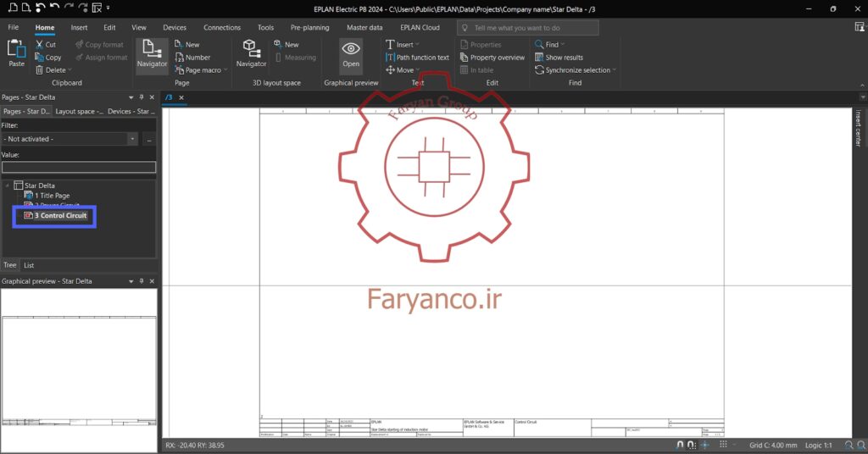The image size is (868, 454).
Task: Switch to the Connections ribbon tab
Action: coord(222,27)
